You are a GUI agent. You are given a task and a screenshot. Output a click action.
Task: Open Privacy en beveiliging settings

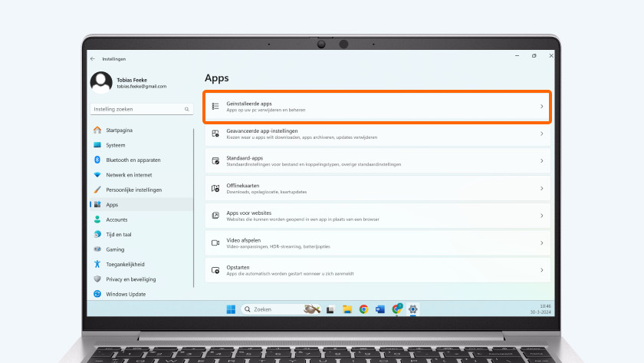[130, 279]
